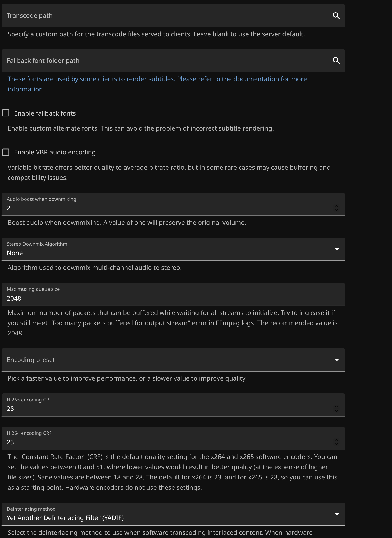Click the 'Enable fallback fonts' label text
This screenshot has width=392, height=538.
45,113
